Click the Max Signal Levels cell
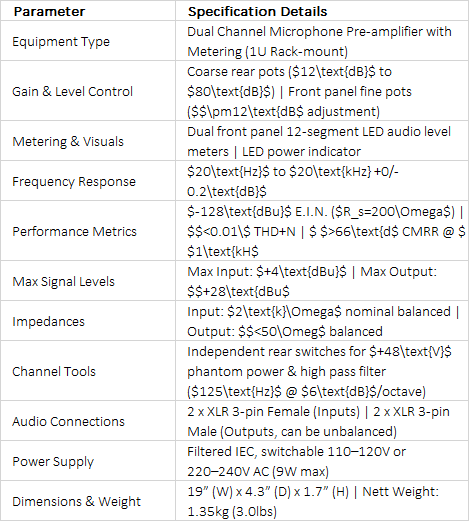This screenshot has width=469, height=521. 88,281
